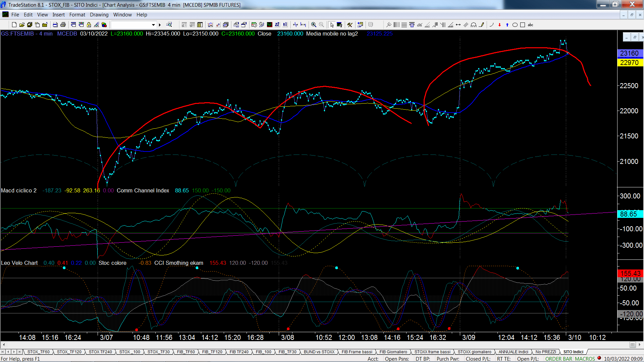644x362 pixels.
Task: Switch to the STOX TF240 tab
Action: click(x=100, y=352)
